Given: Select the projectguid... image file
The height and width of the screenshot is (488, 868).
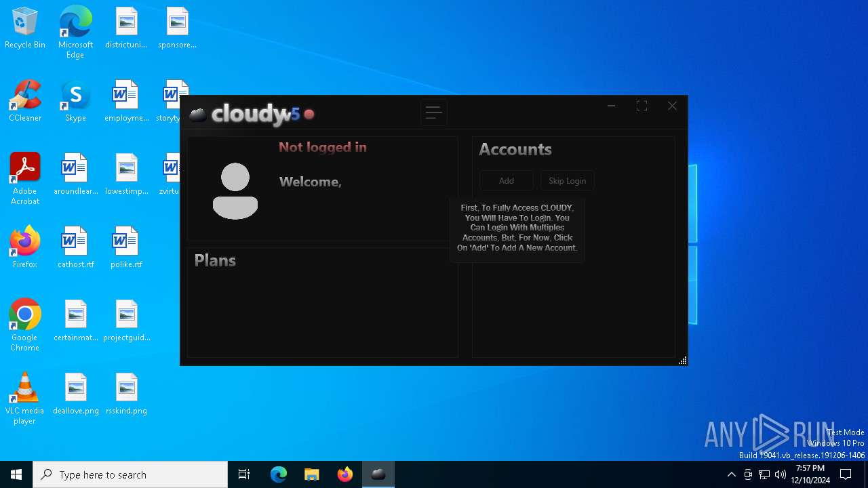Looking at the screenshot, I should (x=126, y=321).
